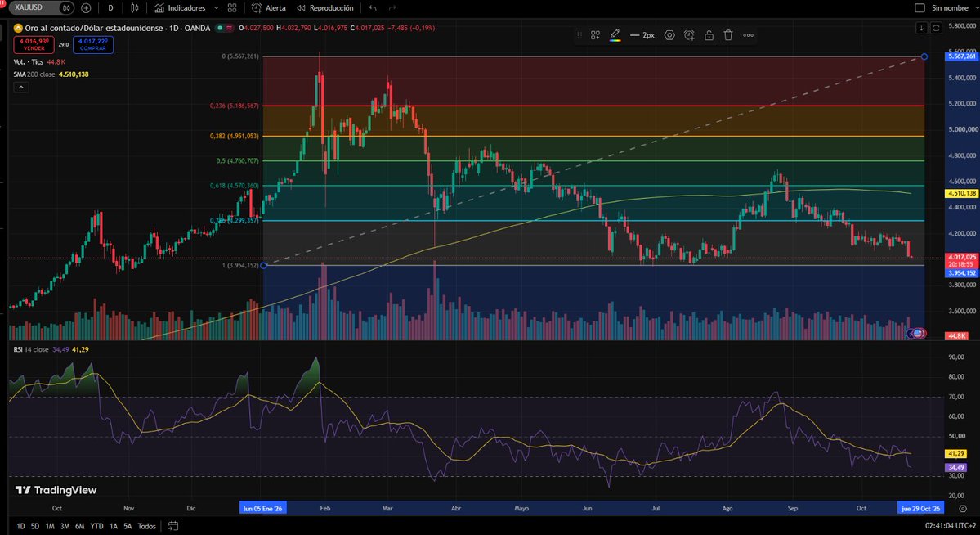Open drawing templates icon in floating toolbar

point(596,35)
